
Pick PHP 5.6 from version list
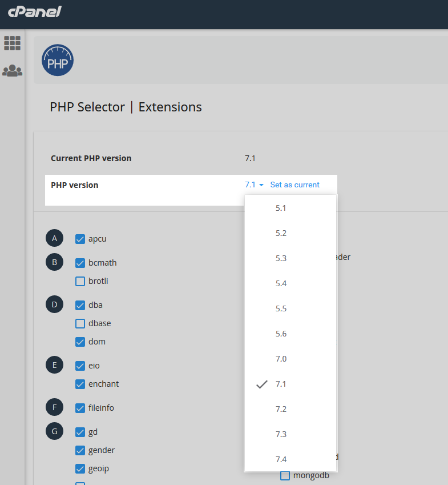point(290,334)
